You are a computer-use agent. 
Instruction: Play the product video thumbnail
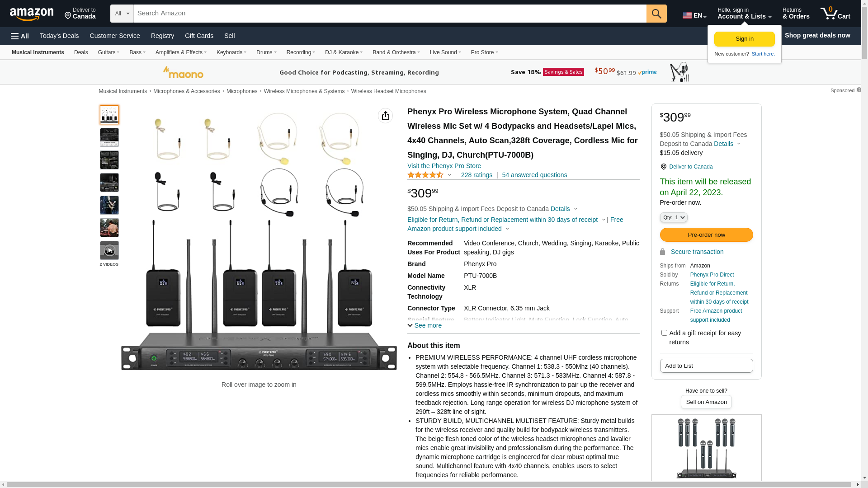(x=109, y=250)
